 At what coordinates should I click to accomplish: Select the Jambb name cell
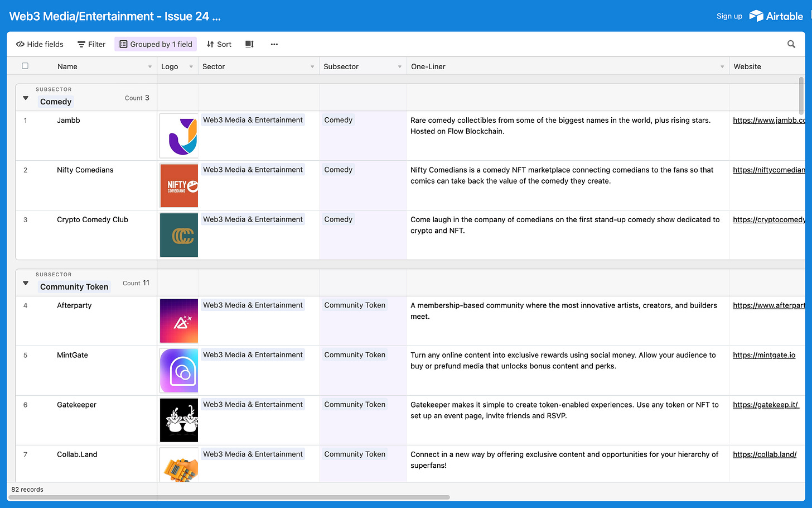86,136
